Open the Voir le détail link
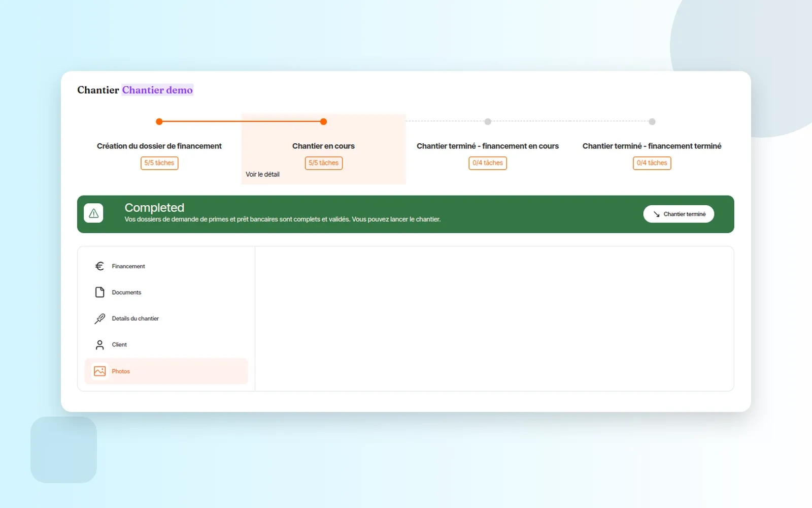Screen dimensions: 812x508 pos(262,174)
